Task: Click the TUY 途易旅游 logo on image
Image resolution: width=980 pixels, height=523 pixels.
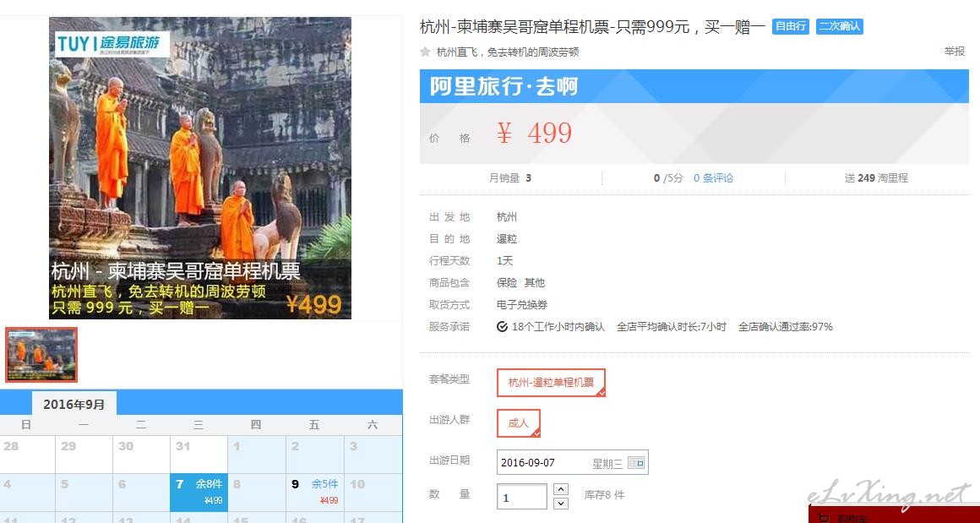Action: pos(112,45)
